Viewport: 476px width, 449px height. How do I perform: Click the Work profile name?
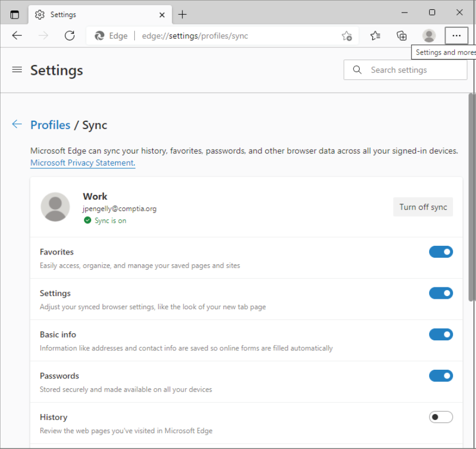95,197
